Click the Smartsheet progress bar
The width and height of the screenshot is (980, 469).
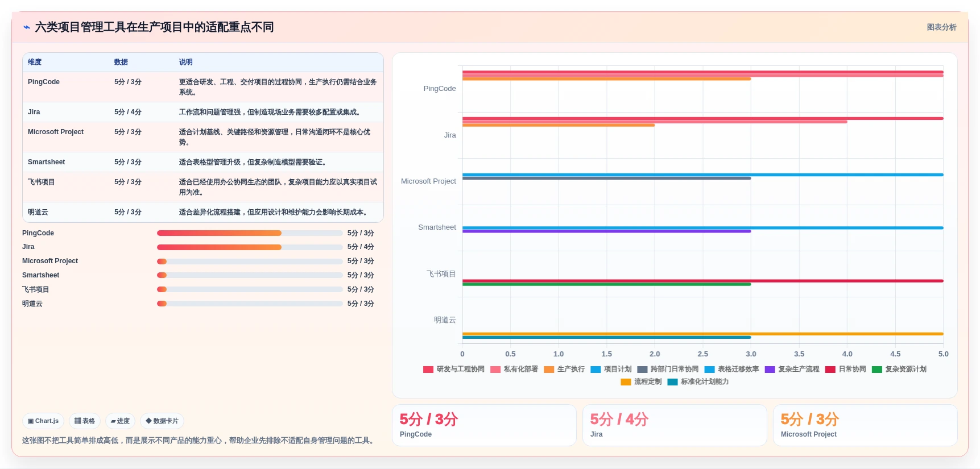[250, 275]
